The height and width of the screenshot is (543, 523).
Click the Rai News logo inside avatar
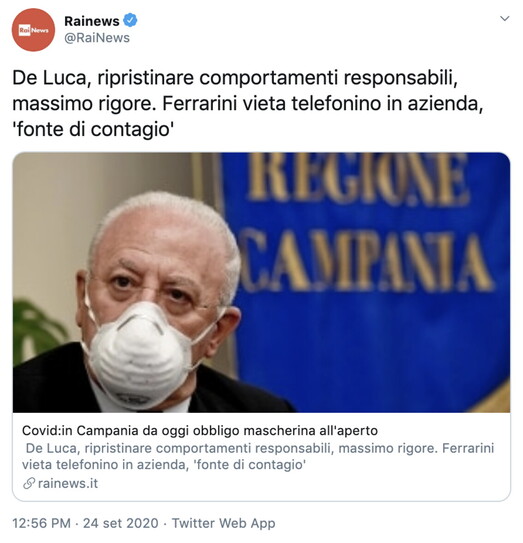pyautogui.click(x=33, y=30)
